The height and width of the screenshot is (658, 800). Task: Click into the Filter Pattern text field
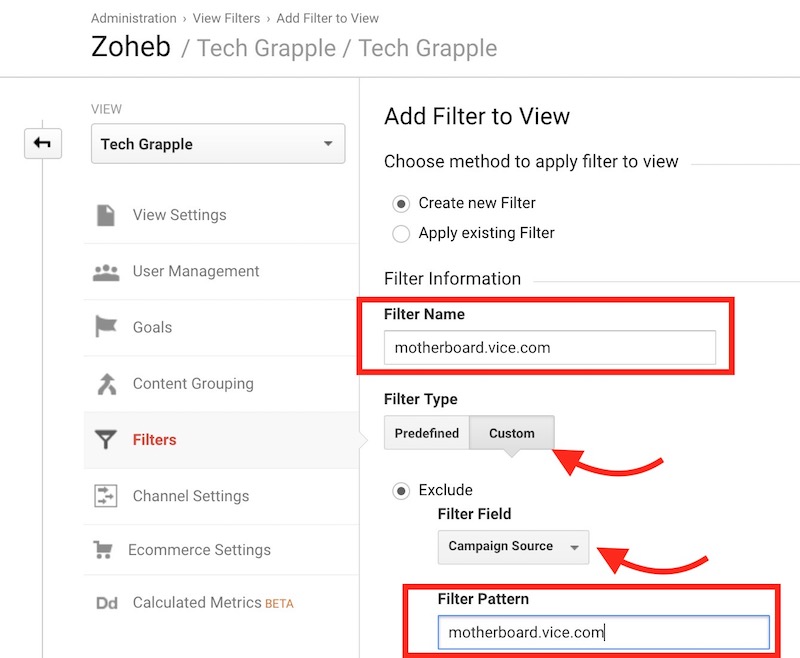[x=603, y=632]
